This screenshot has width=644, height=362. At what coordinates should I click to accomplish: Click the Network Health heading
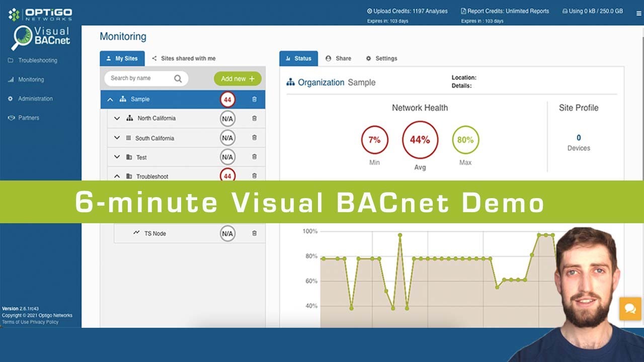point(420,108)
